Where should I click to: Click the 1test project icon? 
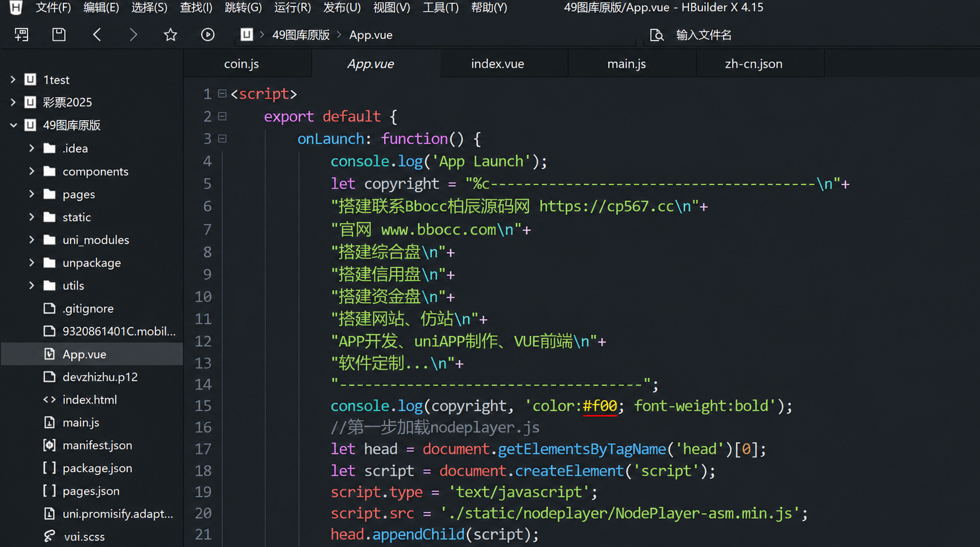pyautogui.click(x=30, y=79)
